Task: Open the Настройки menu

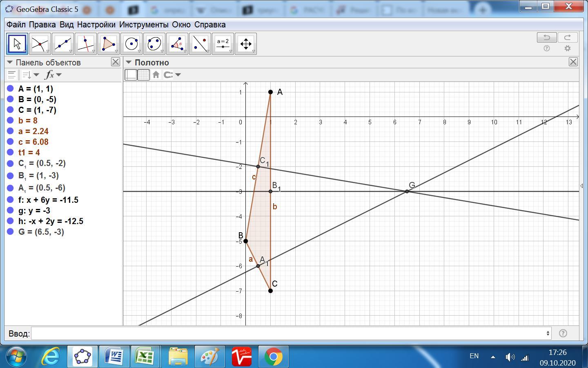Action: [x=96, y=25]
